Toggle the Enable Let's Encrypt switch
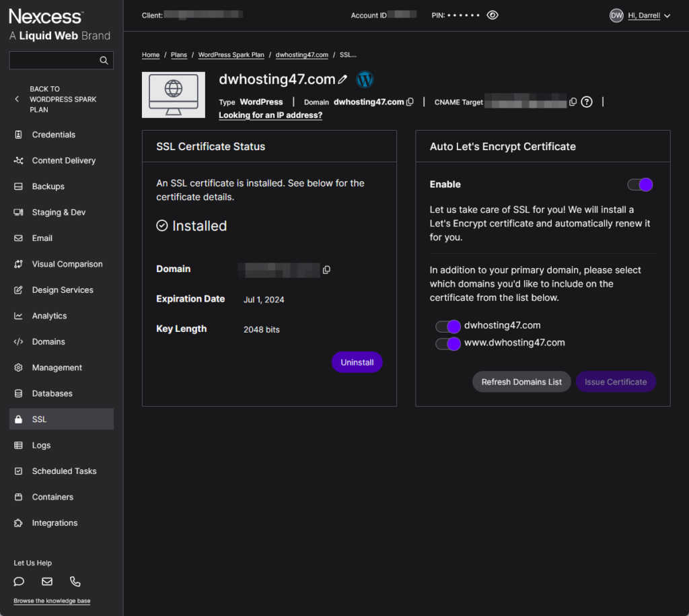Viewport: 689px width, 616px height. 640,184
